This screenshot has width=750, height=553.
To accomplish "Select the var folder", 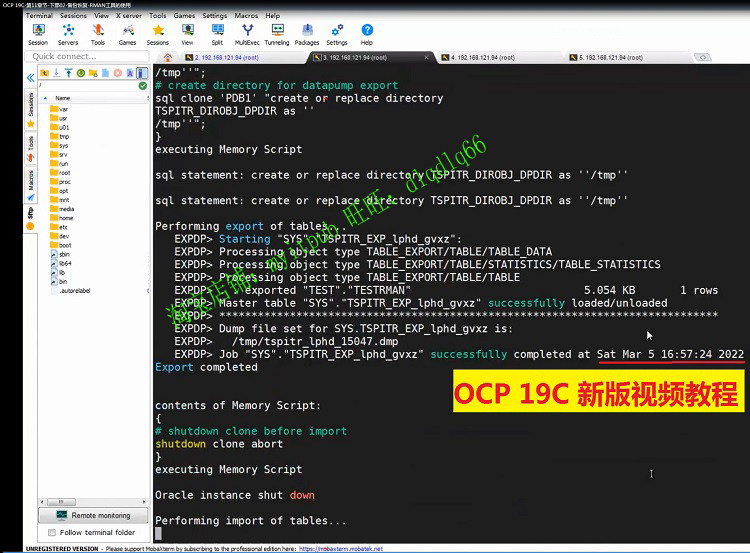I will coord(59,109).
